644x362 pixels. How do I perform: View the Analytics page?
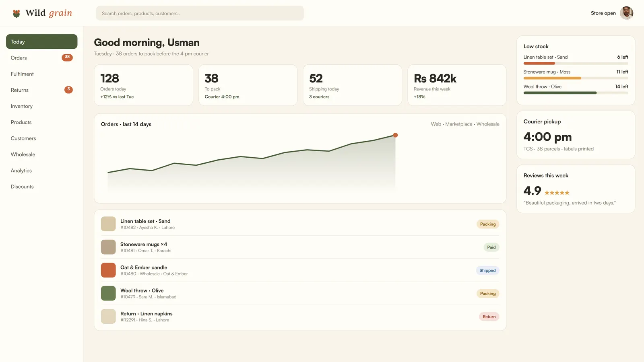pyautogui.click(x=42, y=171)
